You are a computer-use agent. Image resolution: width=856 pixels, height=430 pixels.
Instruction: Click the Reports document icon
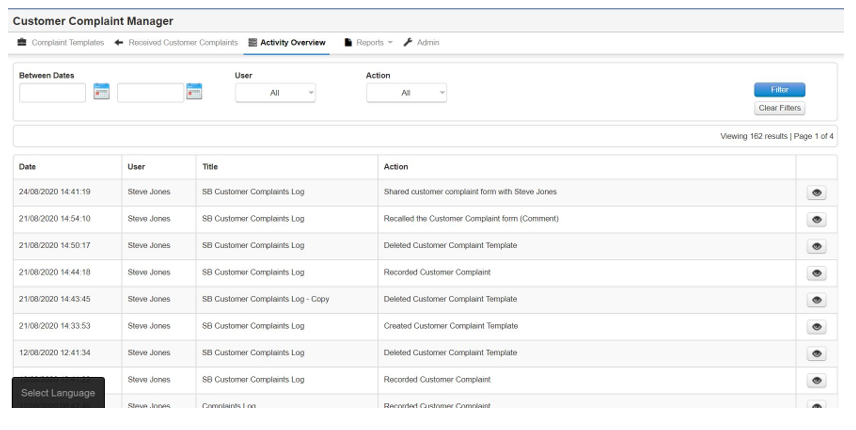tap(348, 42)
